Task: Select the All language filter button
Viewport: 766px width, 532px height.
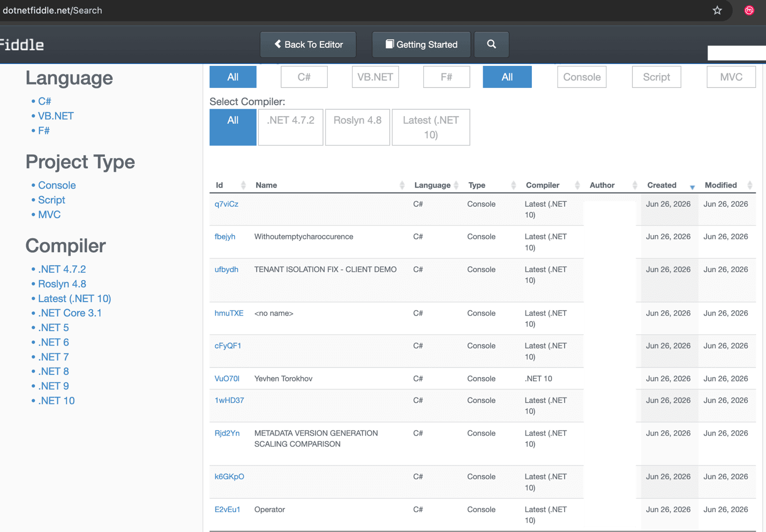Action: [x=233, y=77]
